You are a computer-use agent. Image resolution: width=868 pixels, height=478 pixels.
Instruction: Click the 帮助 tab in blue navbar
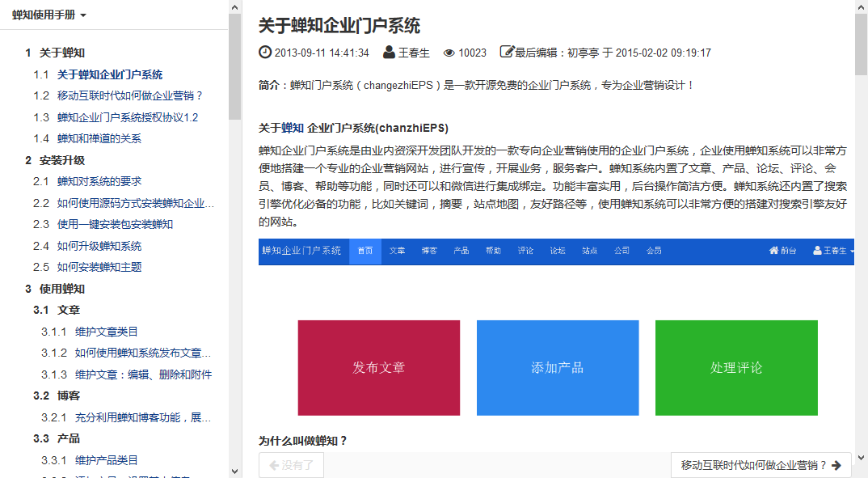(x=493, y=251)
